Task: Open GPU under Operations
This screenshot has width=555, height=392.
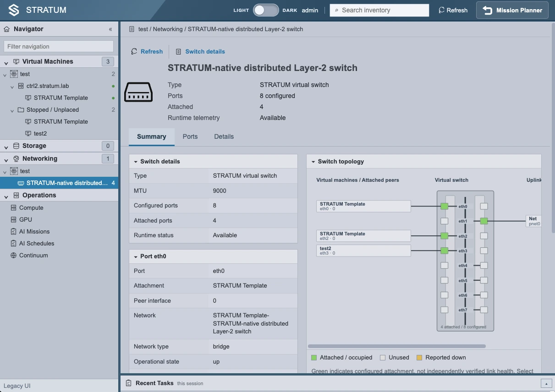Action: (26, 219)
